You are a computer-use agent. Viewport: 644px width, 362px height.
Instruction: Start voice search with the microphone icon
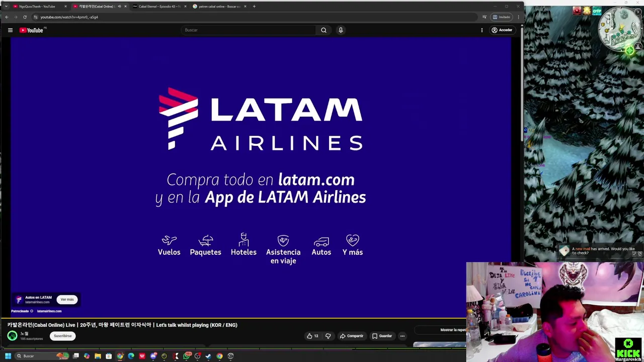341,30
